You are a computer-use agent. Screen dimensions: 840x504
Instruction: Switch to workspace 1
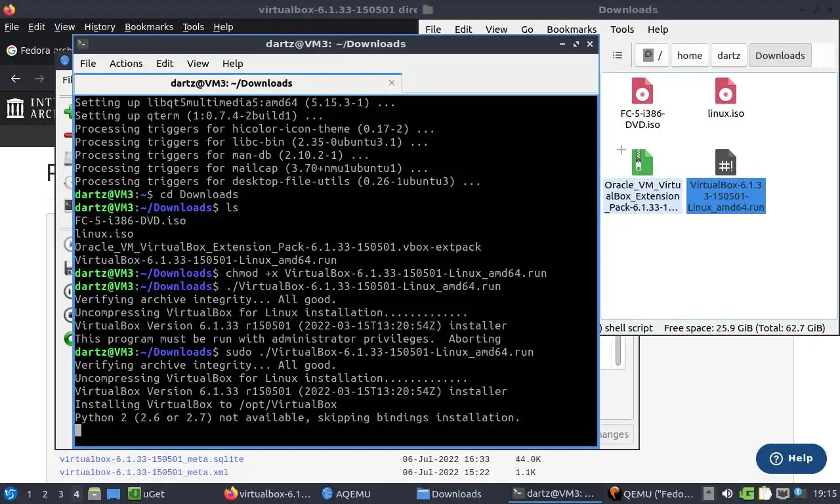point(29,493)
